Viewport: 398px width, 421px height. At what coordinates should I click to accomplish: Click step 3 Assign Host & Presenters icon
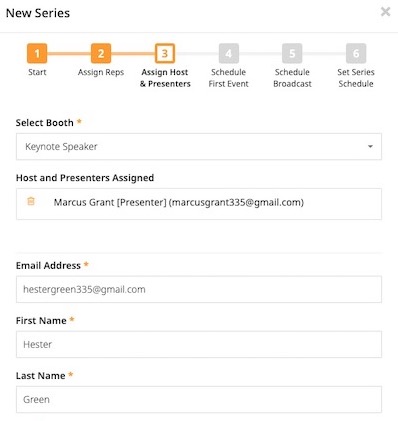pos(165,53)
